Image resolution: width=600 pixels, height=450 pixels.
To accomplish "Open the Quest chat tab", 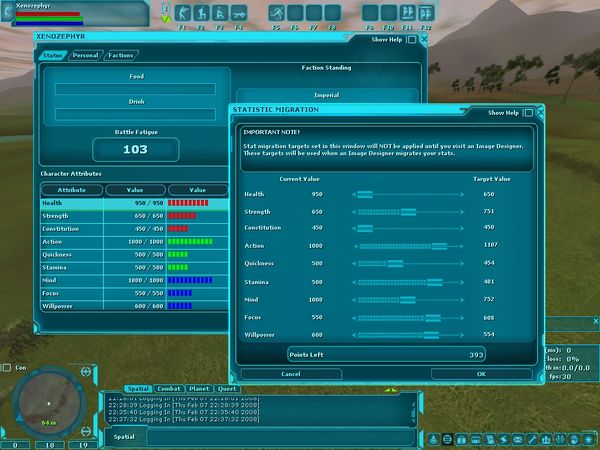I will pyautogui.click(x=227, y=388).
